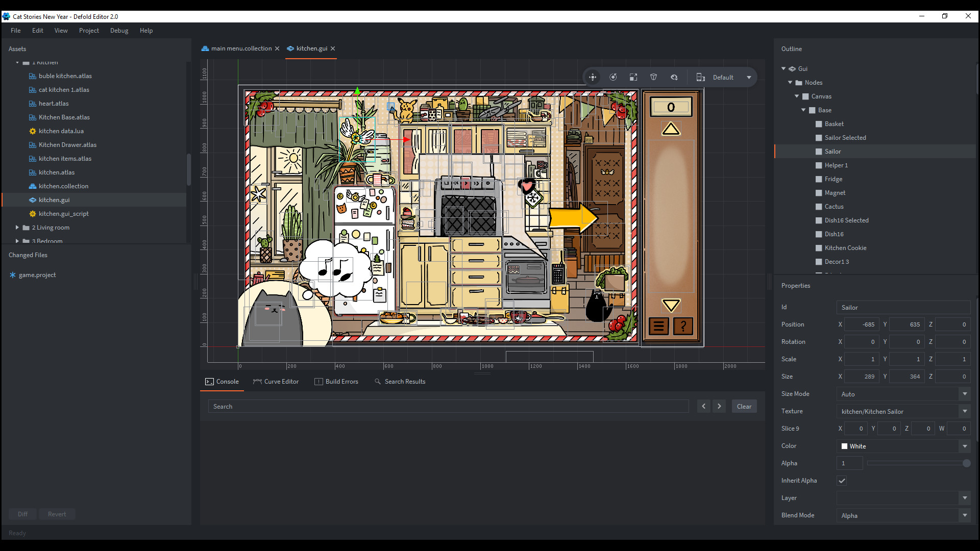Open the kitchen data.lua asset
The image size is (980, 551).
62,131
